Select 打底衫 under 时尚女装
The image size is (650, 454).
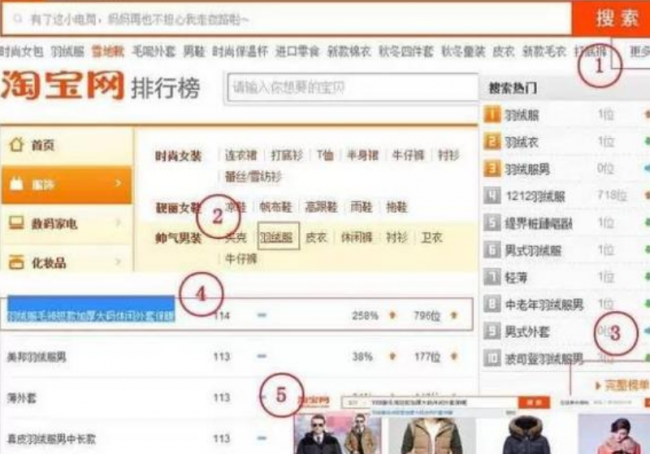[287, 155]
